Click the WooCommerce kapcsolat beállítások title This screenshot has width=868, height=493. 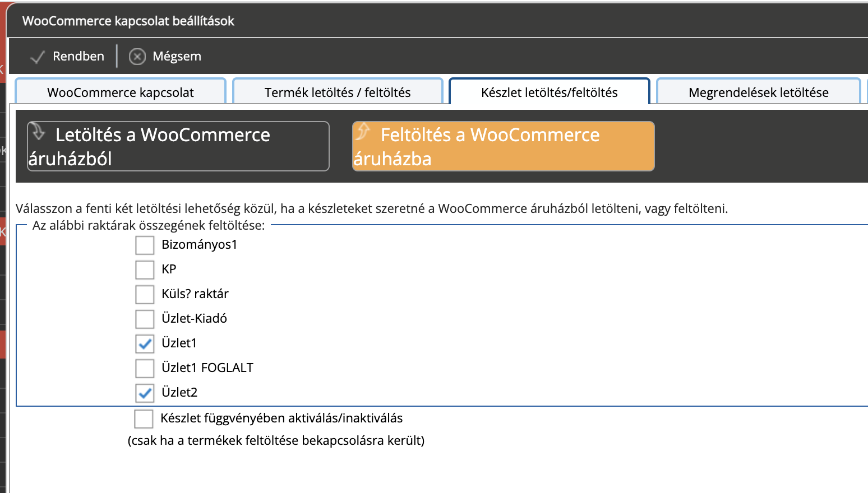pos(128,21)
